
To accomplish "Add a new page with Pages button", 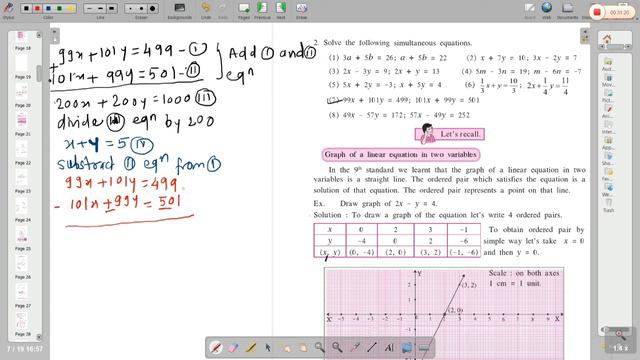I will click(244, 11).
